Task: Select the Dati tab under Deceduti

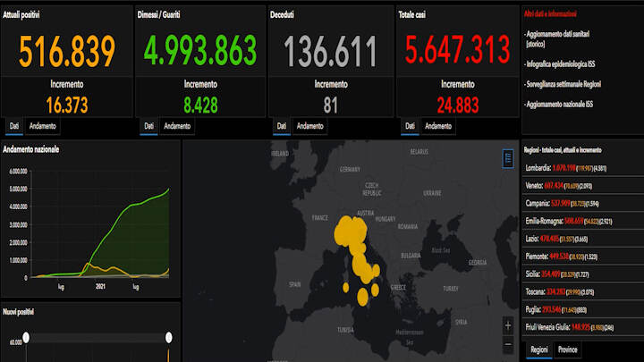Action: [x=280, y=127]
